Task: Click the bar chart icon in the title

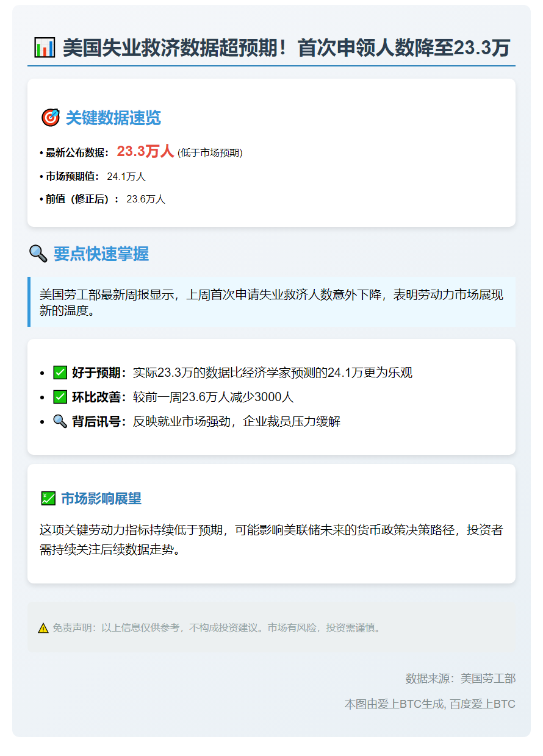Action: tap(45, 48)
